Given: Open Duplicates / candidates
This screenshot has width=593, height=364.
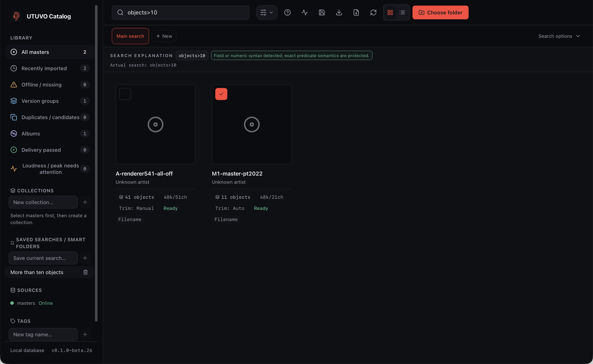Looking at the screenshot, I should [x=50, y=117].
